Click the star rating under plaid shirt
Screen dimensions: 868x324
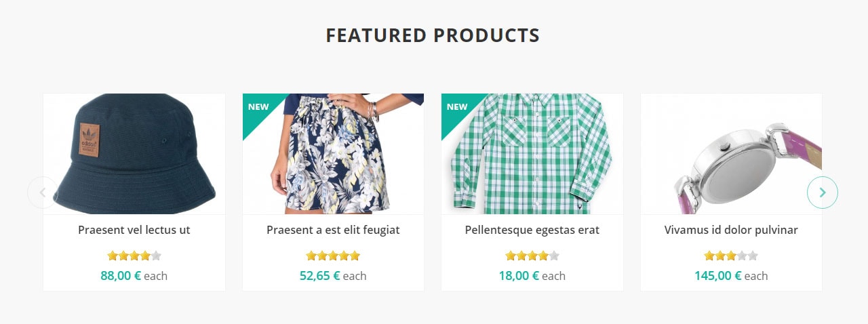532,256
